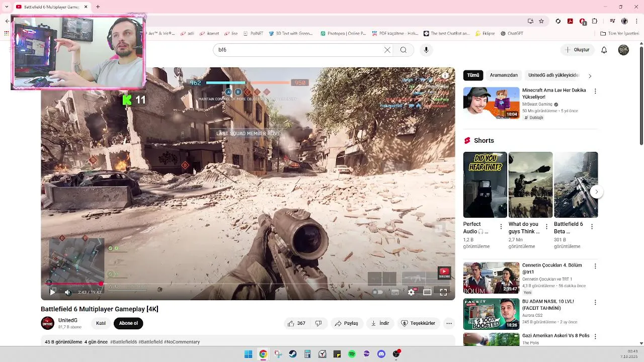644x362 pixels.
Task: Like the video with 367 likes
Action: coord(296,323)
